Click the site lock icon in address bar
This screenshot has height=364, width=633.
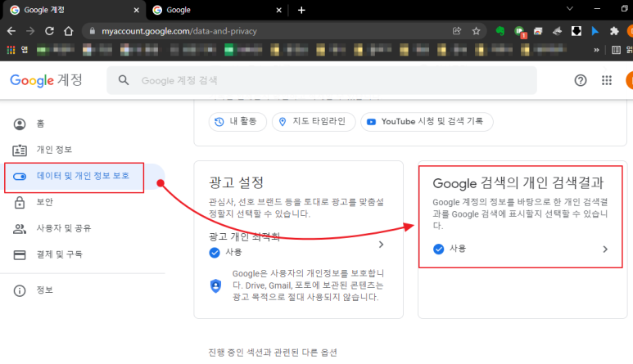coord(92,31)
